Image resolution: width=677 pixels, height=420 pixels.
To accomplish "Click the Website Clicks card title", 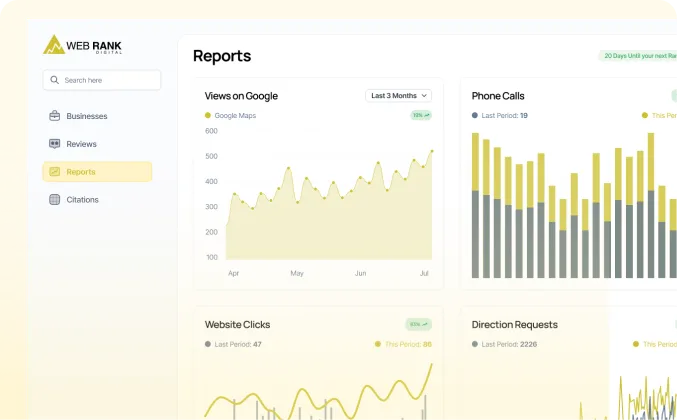I will [x=237, y=324].
